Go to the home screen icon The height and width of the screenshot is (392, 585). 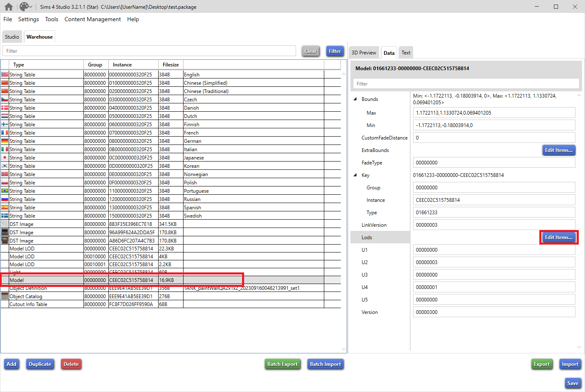coord(8,7)
